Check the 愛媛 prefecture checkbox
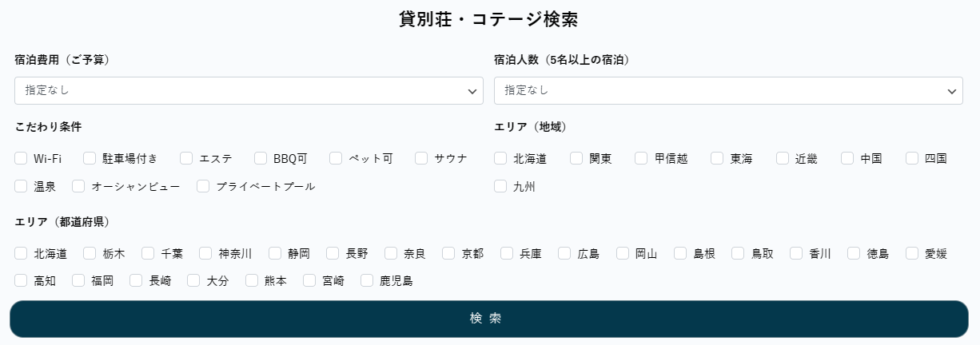This screenshot has height=345, width=980. pos(912,253)
